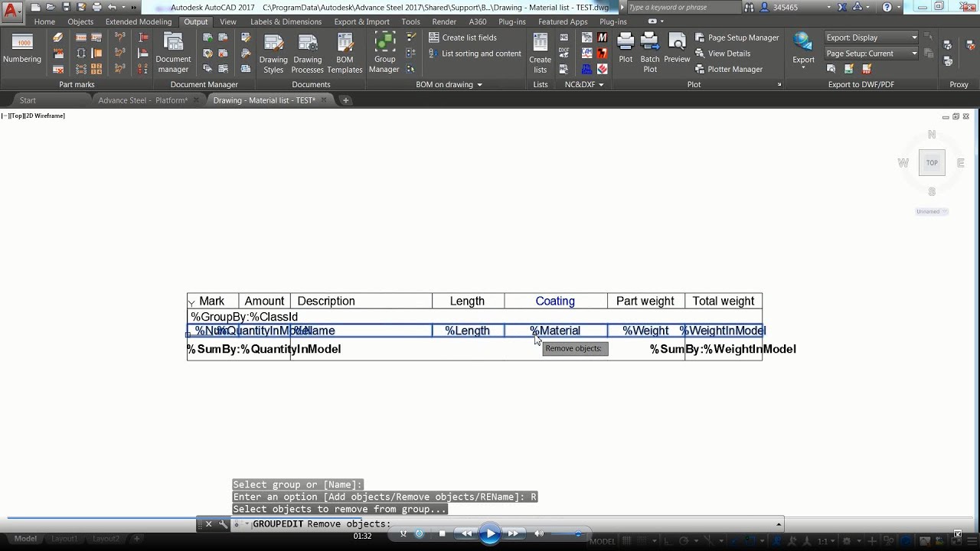Screen dimensions: 980x551
Task: Open plot Preview
Action: point(677,48)
